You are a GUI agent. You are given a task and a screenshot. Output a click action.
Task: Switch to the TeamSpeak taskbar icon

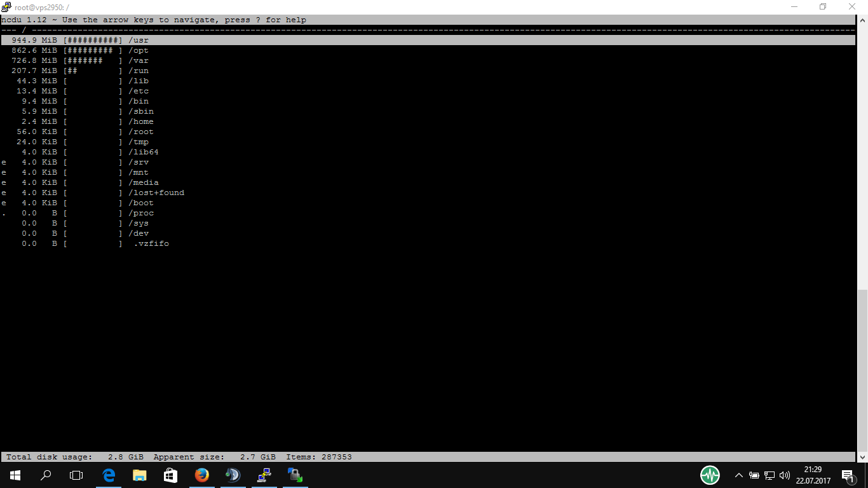(x=233, y=475)
